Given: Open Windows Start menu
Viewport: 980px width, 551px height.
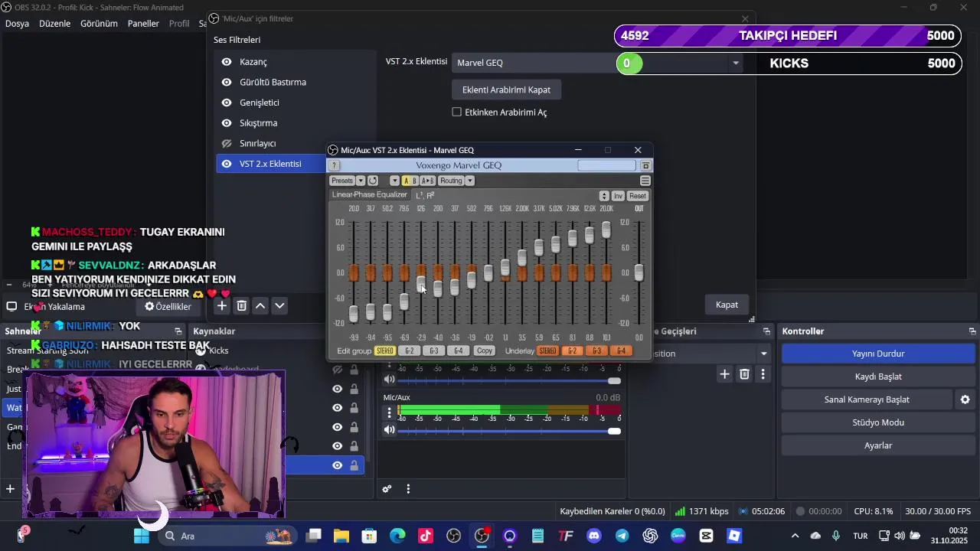Looking at the screenshot, I should (142, 536).
